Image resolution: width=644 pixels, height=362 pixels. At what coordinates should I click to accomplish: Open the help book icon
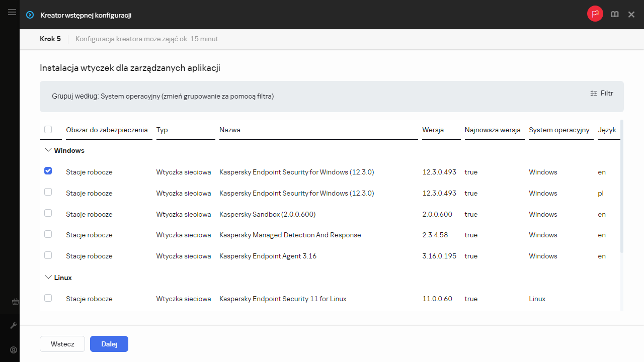614,15
